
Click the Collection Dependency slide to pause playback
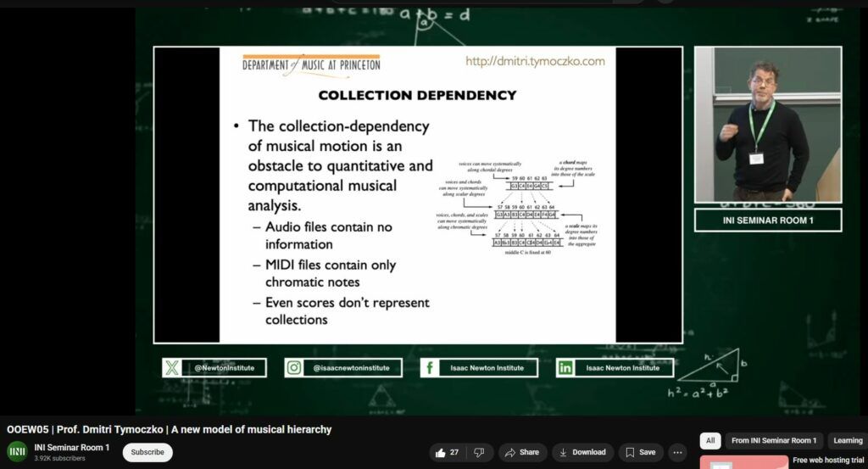coord(417,194)
